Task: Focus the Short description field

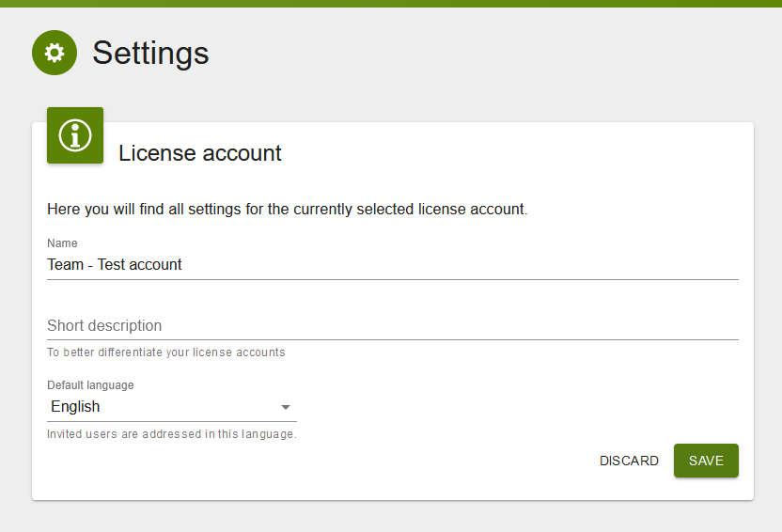Action: click(393, 325)
